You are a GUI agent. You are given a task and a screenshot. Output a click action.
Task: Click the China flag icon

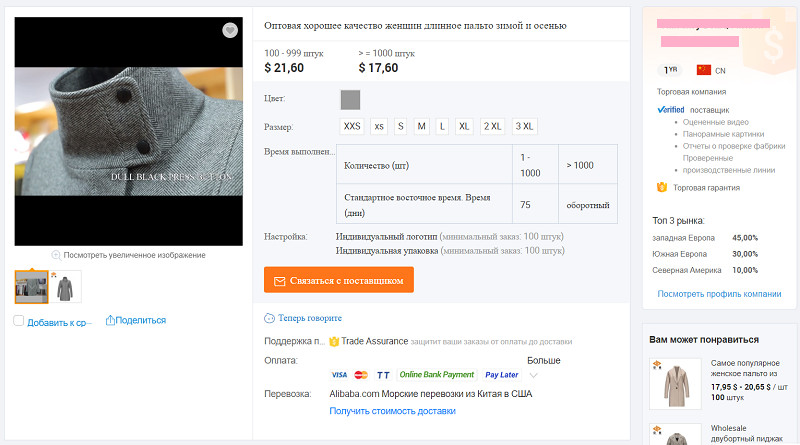[704, 70]
